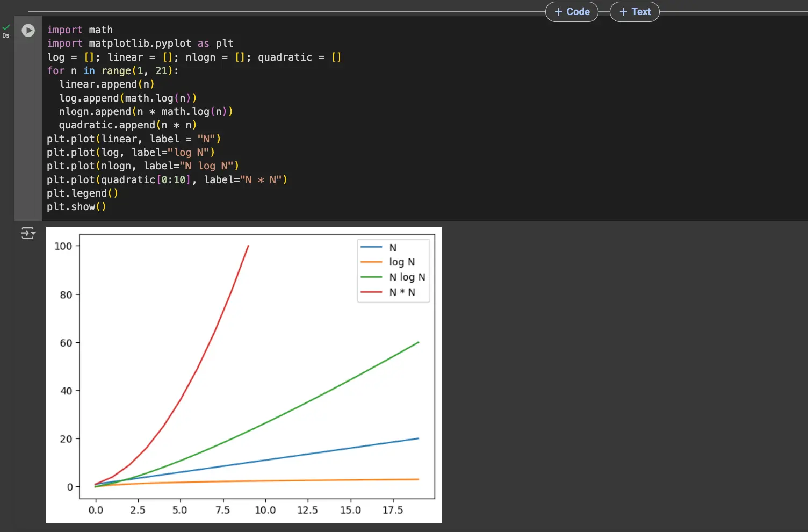808x532 pixels.
Task: Run the code cell with play button
Action: point(28,31)
